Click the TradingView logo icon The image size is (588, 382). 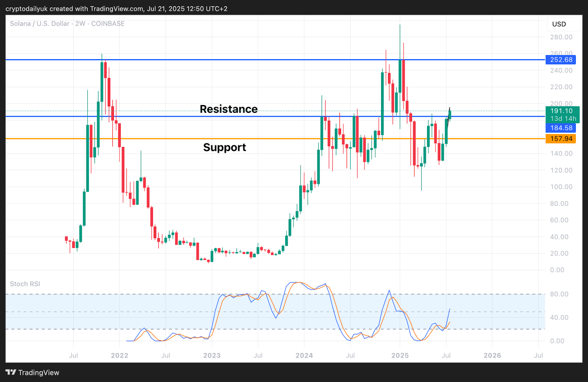[x=11, y=372]
